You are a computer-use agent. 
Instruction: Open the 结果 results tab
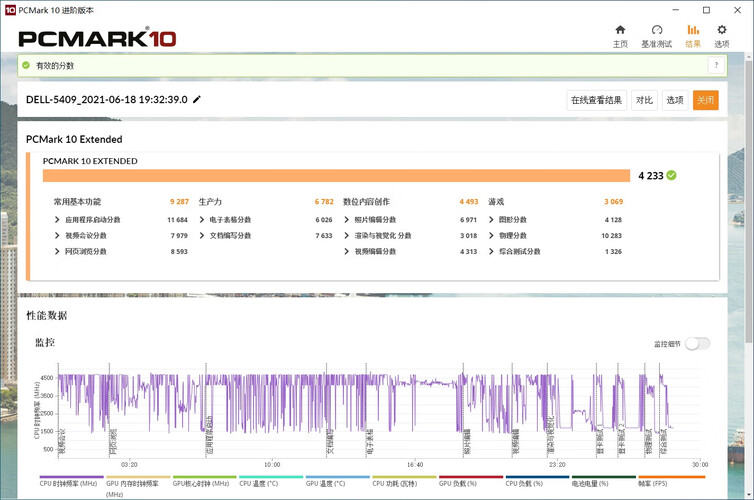(693, 36)
